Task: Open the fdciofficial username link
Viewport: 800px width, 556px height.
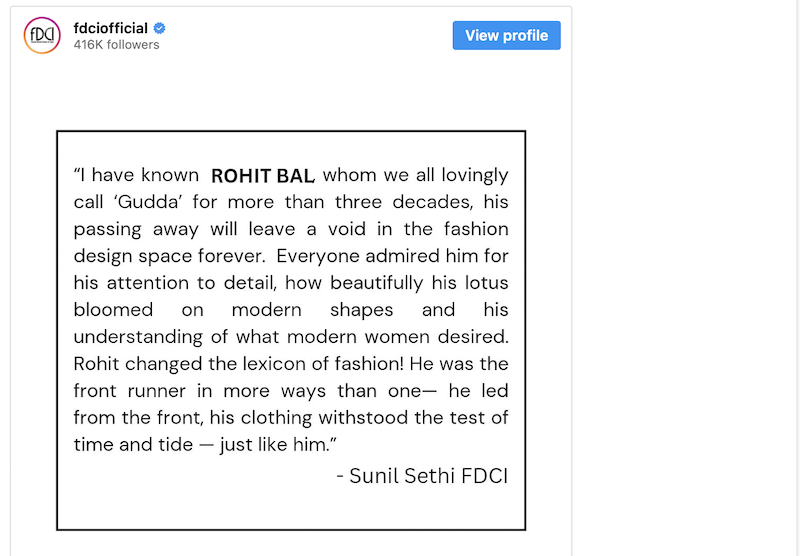Action: point(110,28)
